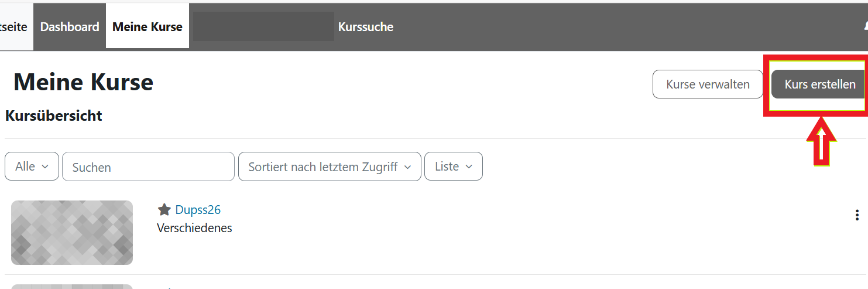Click the blurred menu item before Kurssuche
The height and width of the screenshot is (289, 868).
click(x=263, y=27)
